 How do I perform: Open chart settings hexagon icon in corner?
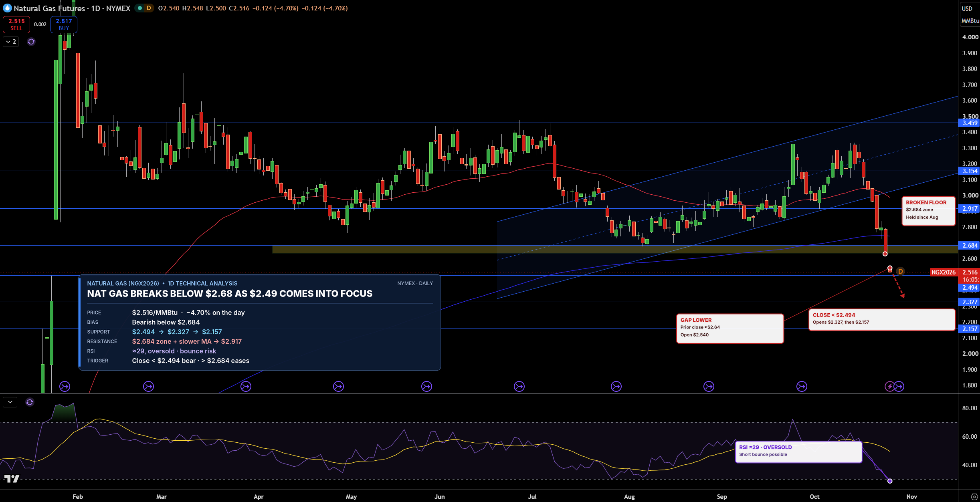[974, 496]
